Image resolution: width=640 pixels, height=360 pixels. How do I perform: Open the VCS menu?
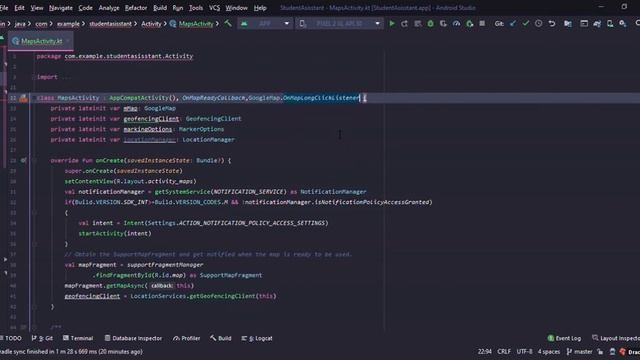[x=214, y=8]
